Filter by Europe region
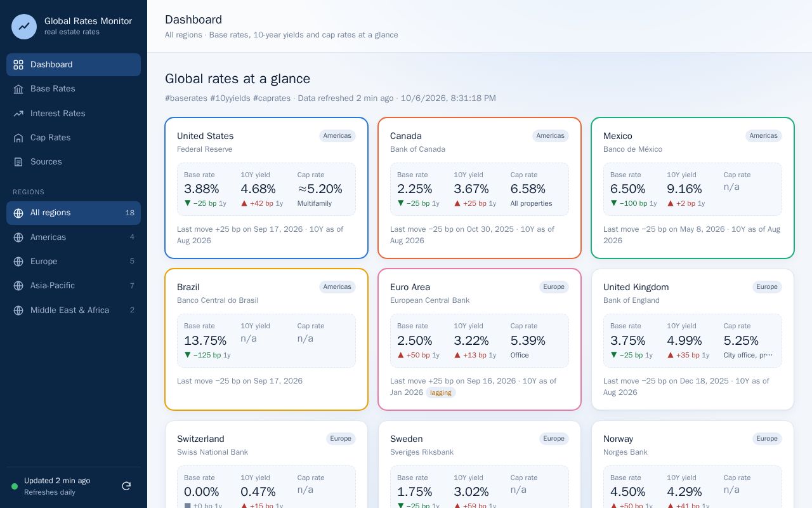The height and width of the screenshot is (508, 812). [x=74, y=262]
